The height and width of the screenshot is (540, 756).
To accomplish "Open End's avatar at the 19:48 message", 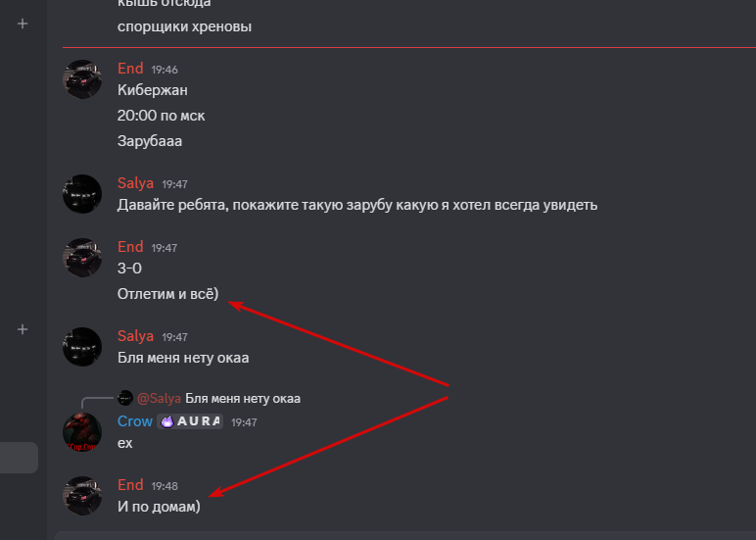I will (x=82, y=496).
